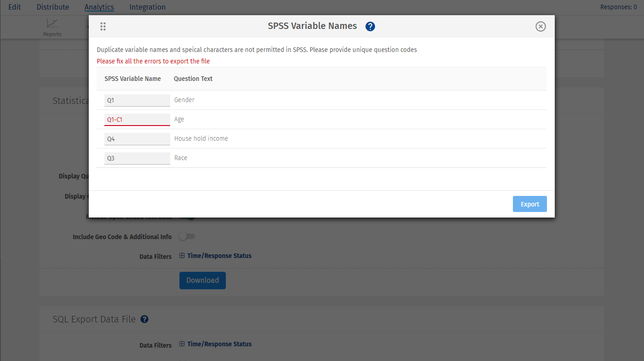Click the Reports chart icon

coord(52,23)
